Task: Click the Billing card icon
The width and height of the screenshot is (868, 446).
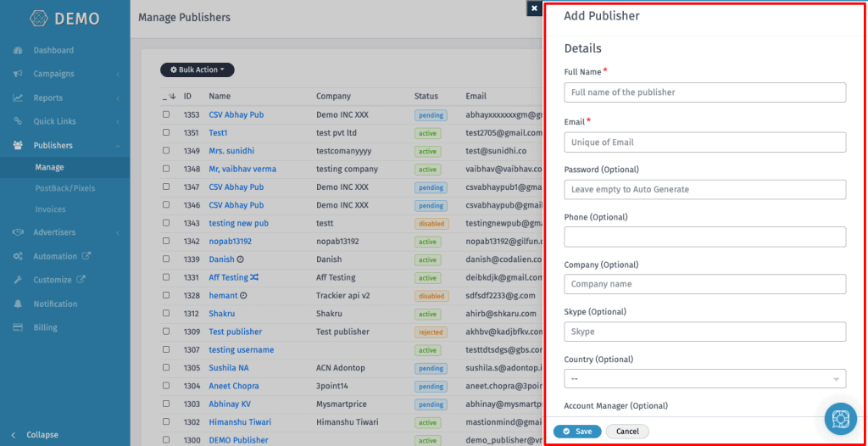Action: pyautogui.click(x=18, y=327)
